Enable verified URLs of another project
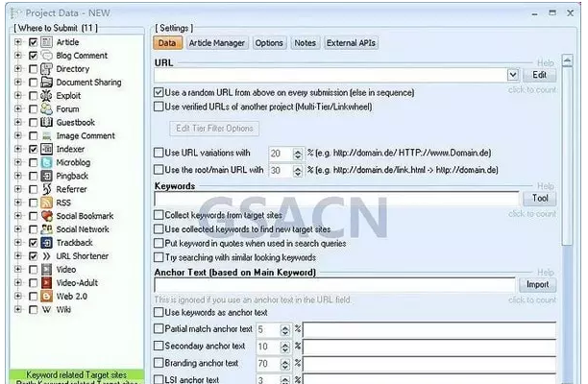The image size is (588, 384). (x=159, y=107)
